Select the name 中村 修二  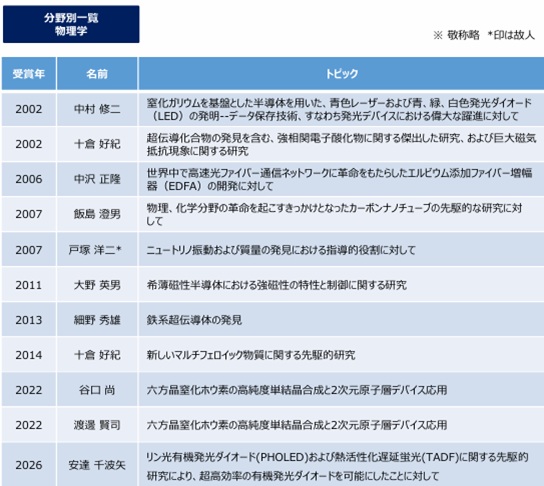[97, 109]
